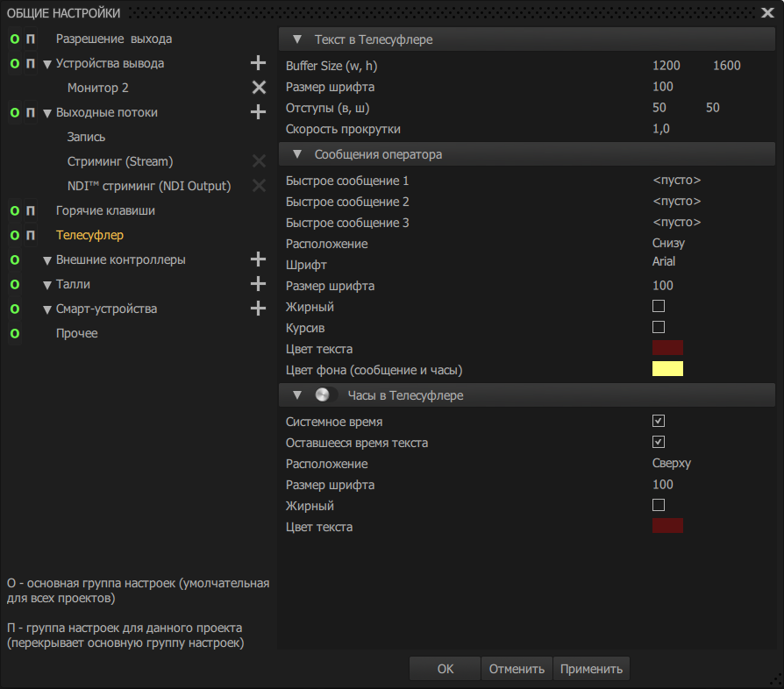Click plus icon beside Внешние контроллеры

click(x=258, y=259)
